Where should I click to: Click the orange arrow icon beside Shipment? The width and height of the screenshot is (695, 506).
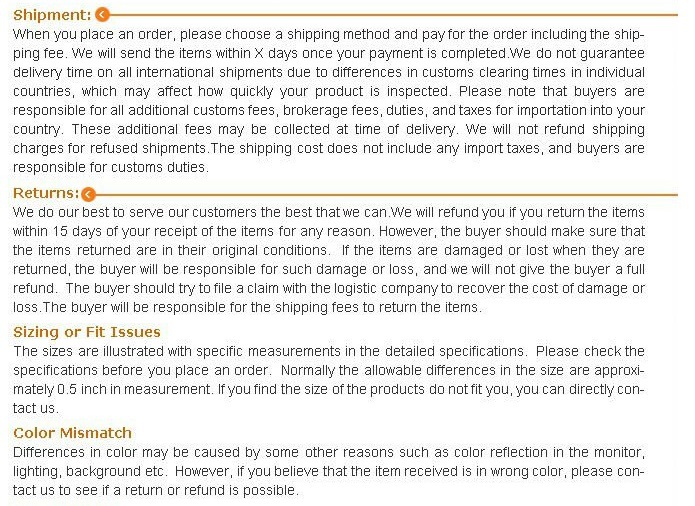pos(102,15)
